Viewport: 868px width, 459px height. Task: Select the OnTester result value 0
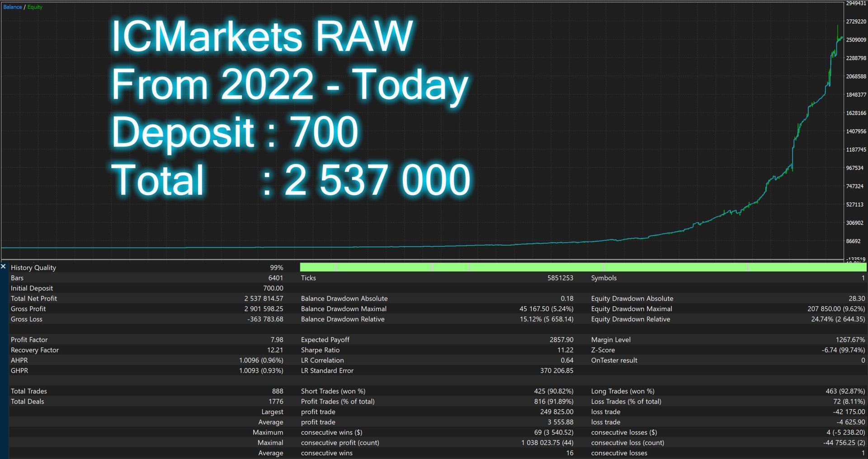click(863, 361)
